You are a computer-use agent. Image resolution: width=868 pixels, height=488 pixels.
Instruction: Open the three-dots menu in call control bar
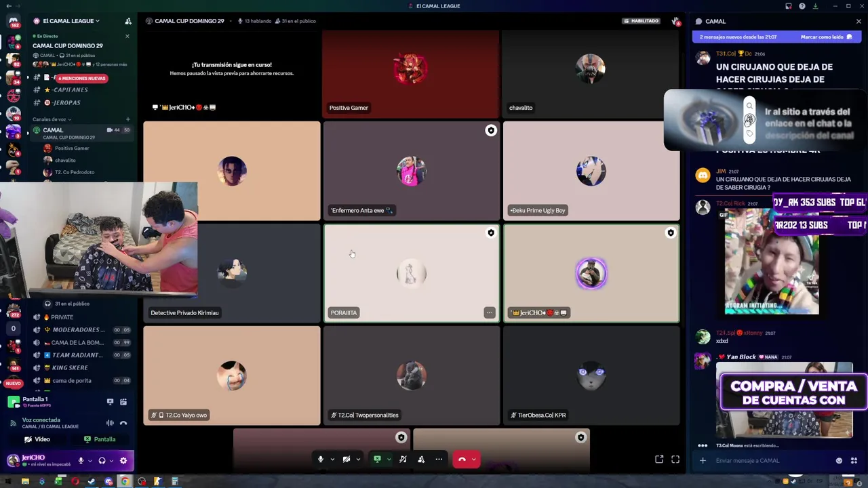point(439,460)
